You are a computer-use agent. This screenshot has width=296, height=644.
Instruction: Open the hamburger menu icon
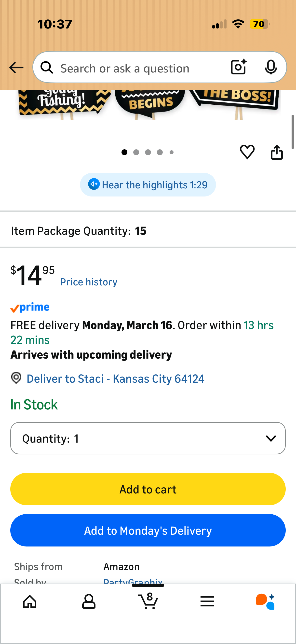pyautogui.click(x=207, y=601)
